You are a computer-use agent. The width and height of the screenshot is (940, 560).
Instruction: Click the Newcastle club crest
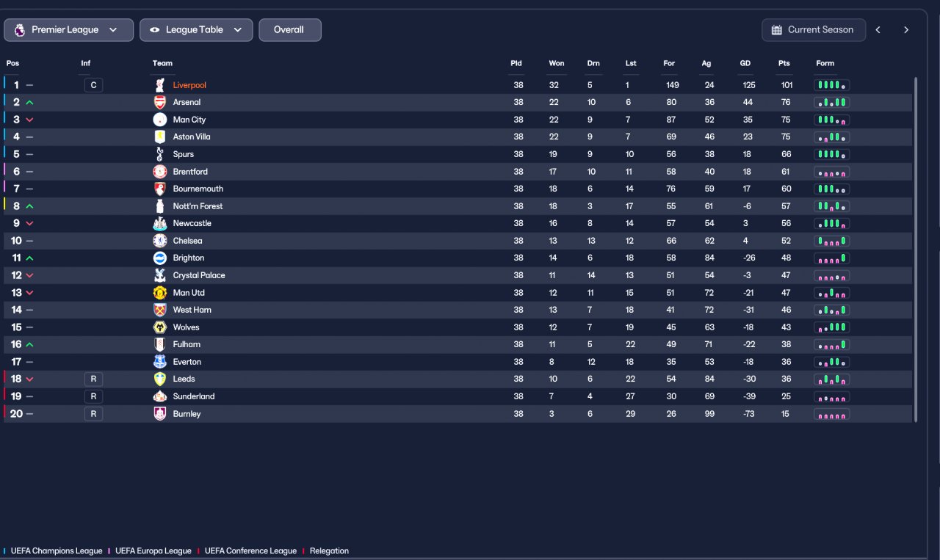[160, 223]
